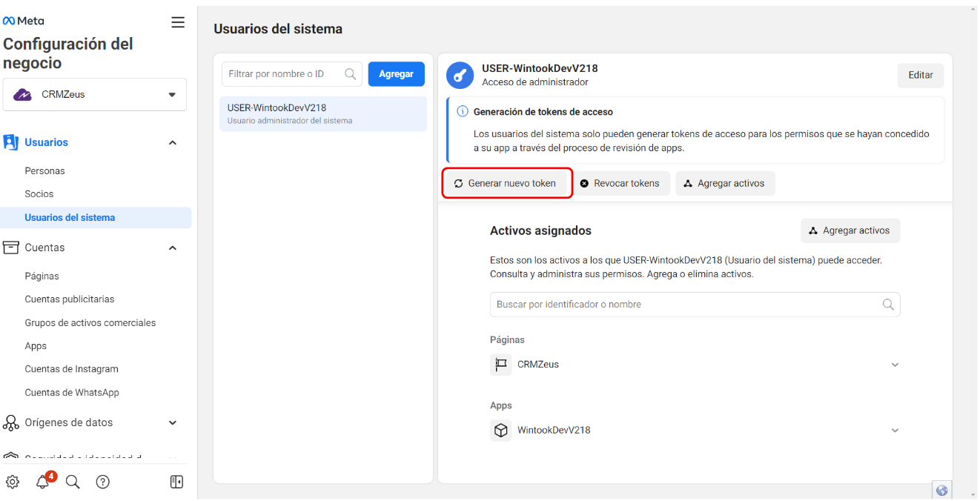Go to Personas in the sidebar
The image size is (980, 501).
click(x=45, y=170)
